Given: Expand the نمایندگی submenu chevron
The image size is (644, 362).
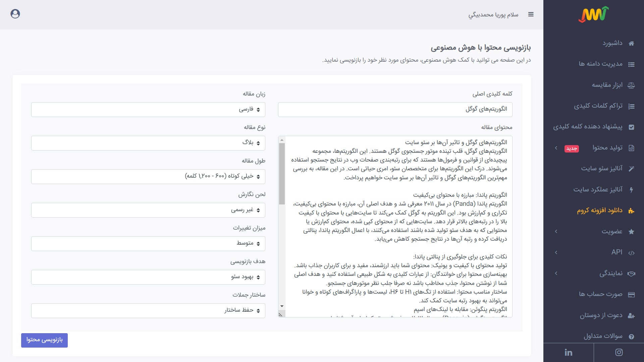Looking at the screenshot, I should (556, 273).
